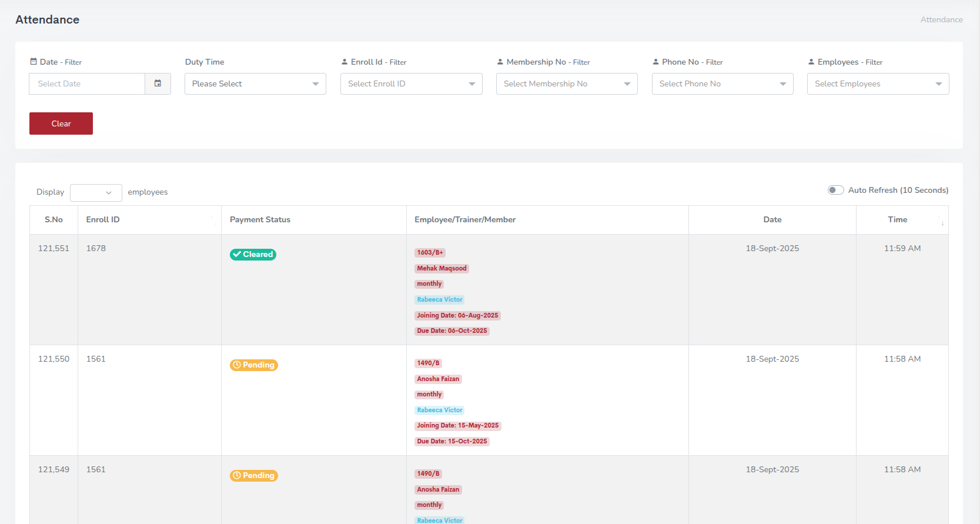This screenshot has height=524, width=980.
Task: Click the monthly tag in row 121,550
Action: coord(429,394)
